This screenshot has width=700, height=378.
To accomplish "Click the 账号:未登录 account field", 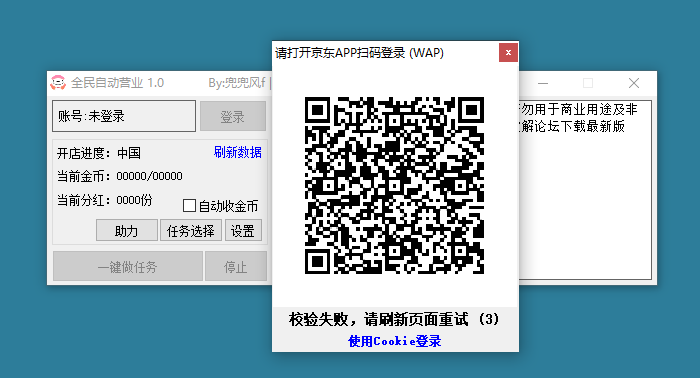I will [x=124, y=116].
